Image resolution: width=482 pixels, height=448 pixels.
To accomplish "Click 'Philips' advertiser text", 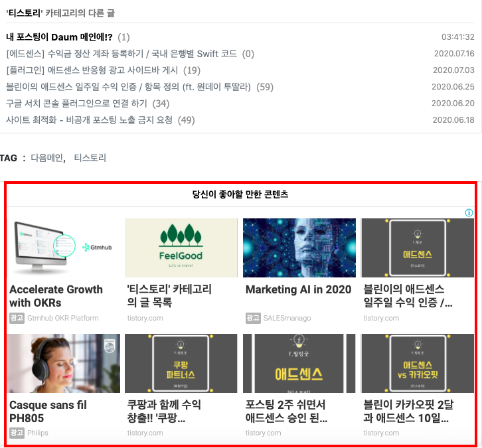I will [x=38, y=433].
